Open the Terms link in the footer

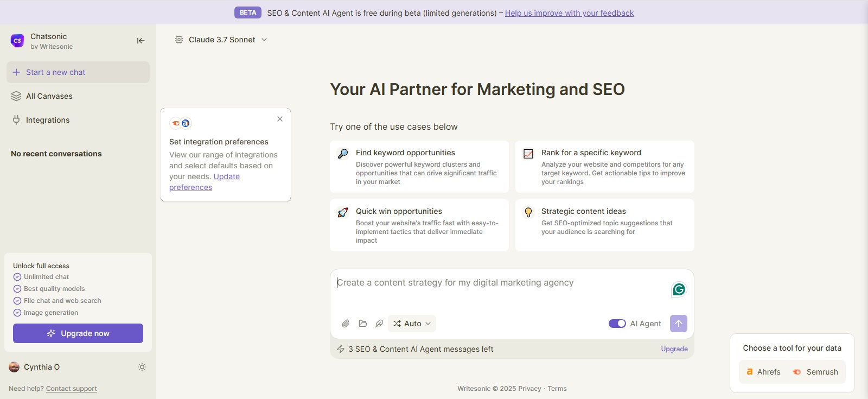557,389
